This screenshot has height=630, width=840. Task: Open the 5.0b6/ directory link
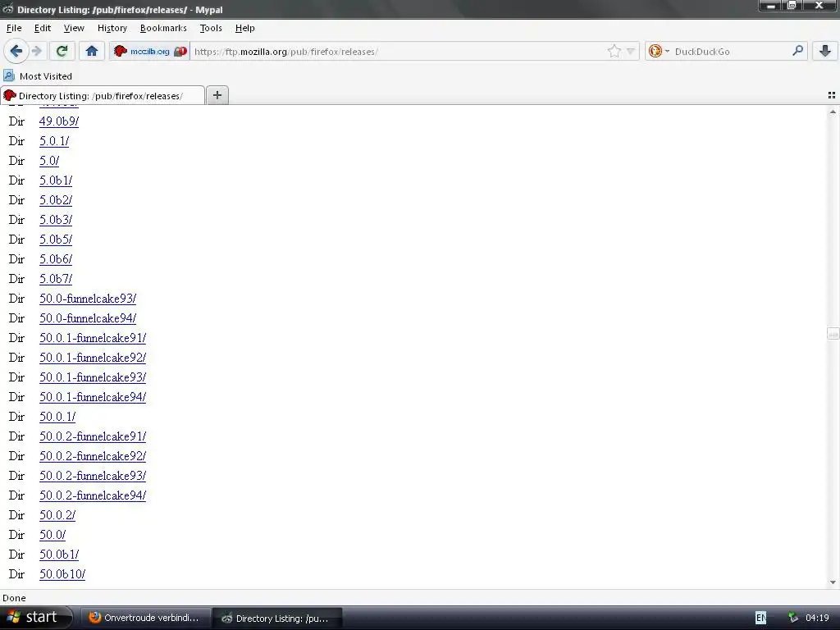[x=56, y=259]
